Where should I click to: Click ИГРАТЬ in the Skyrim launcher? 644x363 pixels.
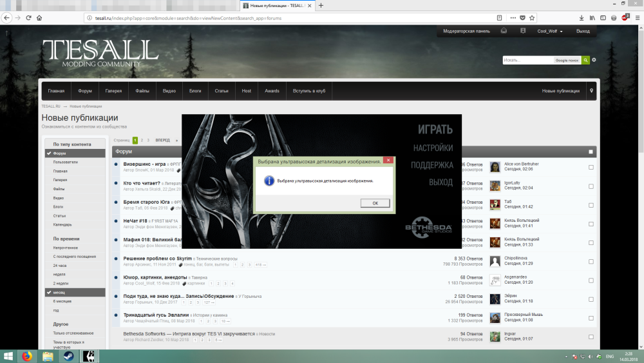(x=435, y=130)
